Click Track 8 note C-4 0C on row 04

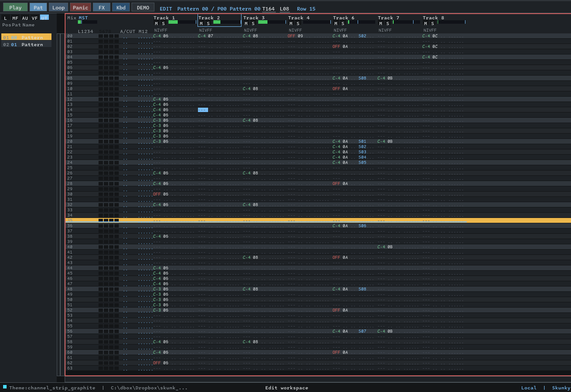tap(430, 57)
